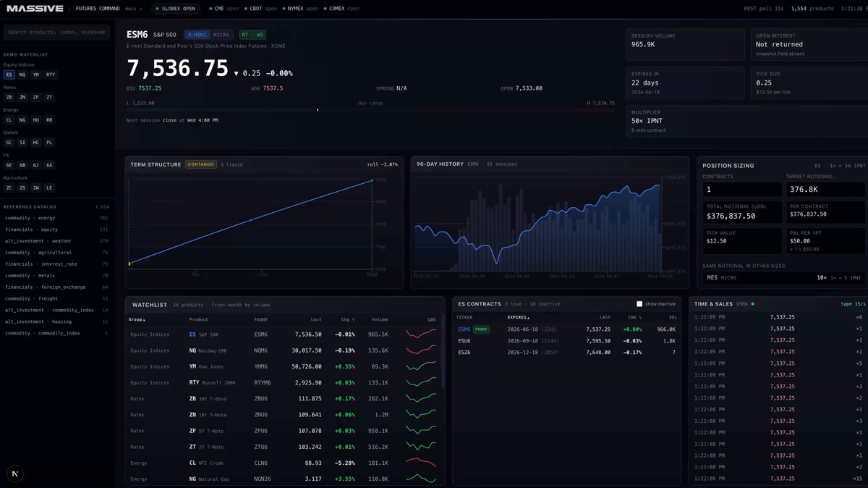Click the GLOBEX OPEN status pill
Image resolution: width=868 pixels, height=488 pixels.
coord(176,9)
